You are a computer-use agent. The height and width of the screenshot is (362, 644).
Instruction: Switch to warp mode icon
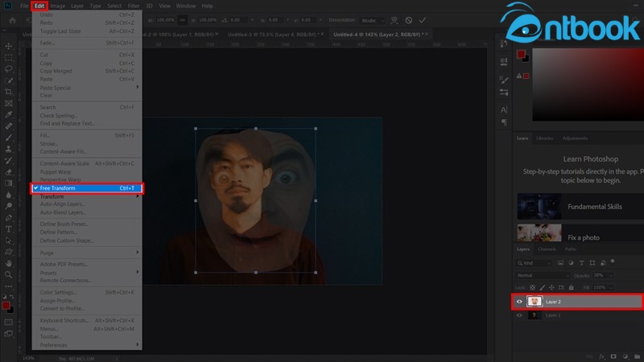click(394, 20)
